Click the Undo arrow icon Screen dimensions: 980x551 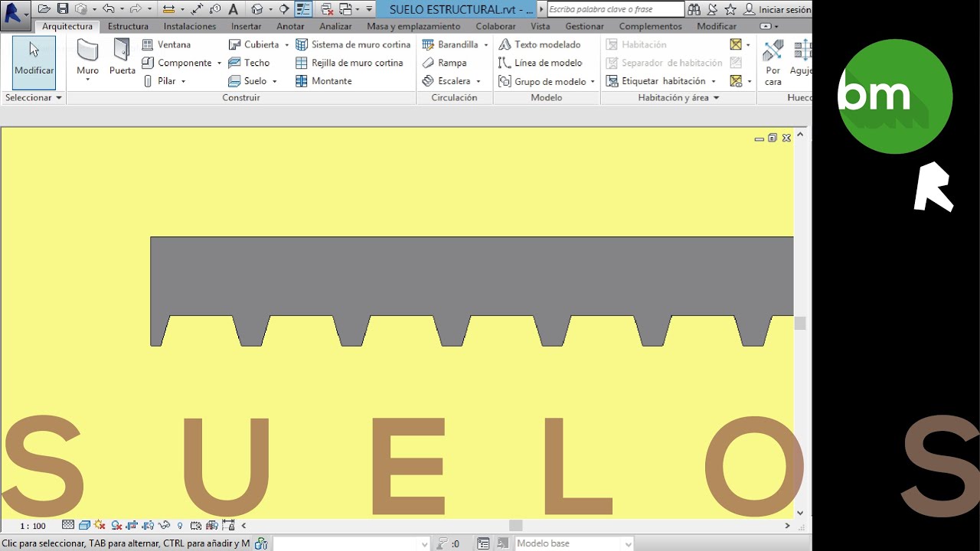tap(108, 9)
